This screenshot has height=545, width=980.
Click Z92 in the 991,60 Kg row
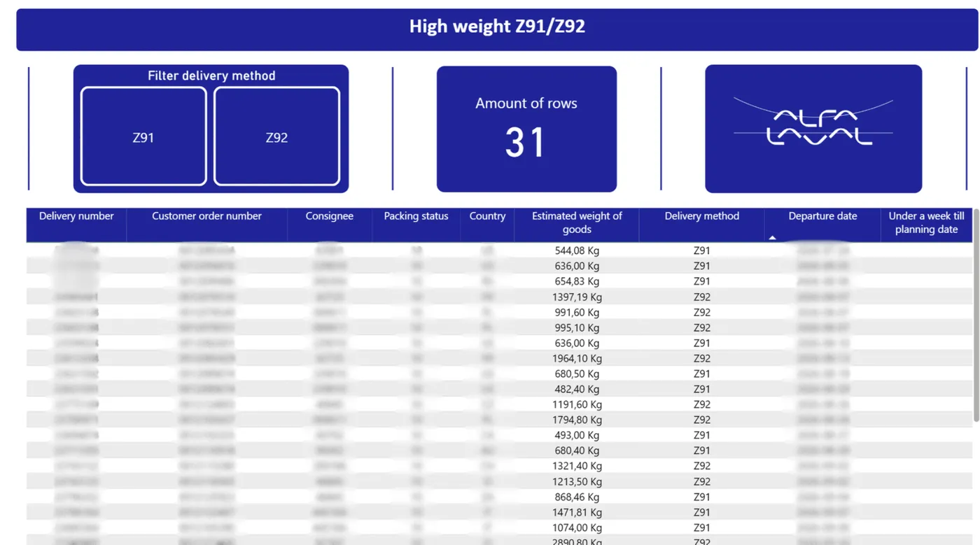701,312
